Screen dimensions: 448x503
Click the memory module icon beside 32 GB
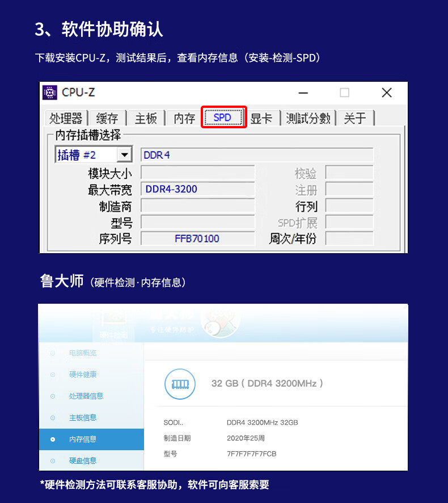180,384
